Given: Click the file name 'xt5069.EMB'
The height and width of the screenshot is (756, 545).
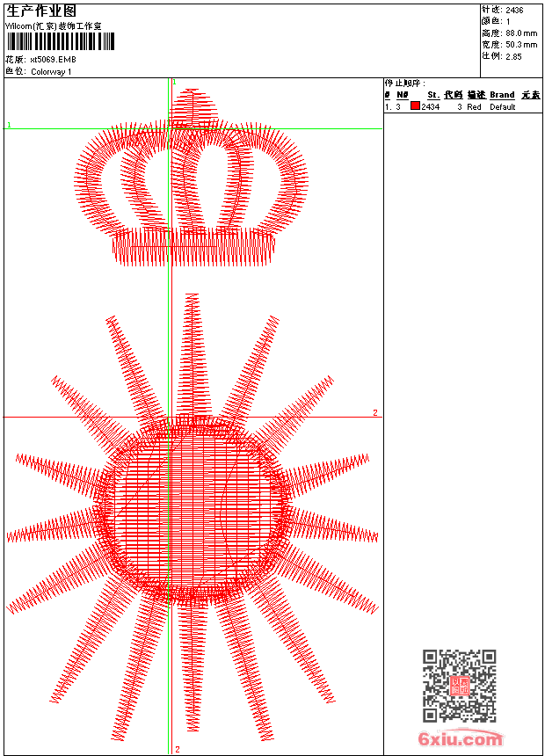Looking at the screenshot, I should click(x=53, y=59).
